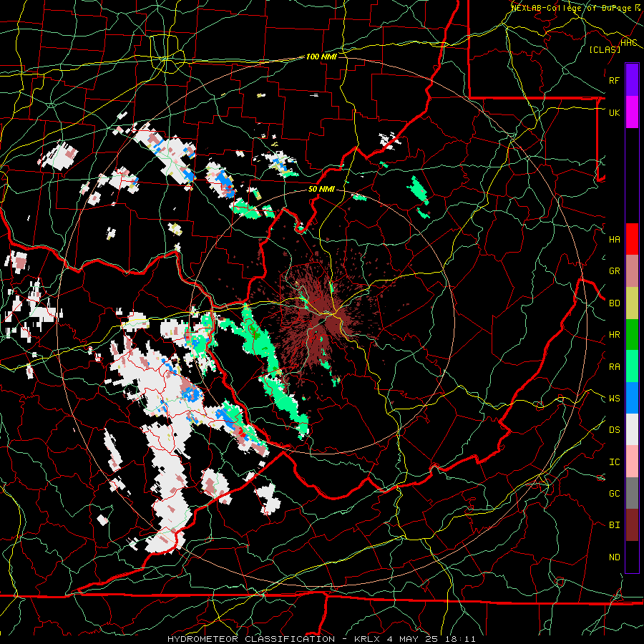Image resolution: width=644 pixels, height=644 pixels.
Task: Click the 'GR' legend label text
Action: 614,271
